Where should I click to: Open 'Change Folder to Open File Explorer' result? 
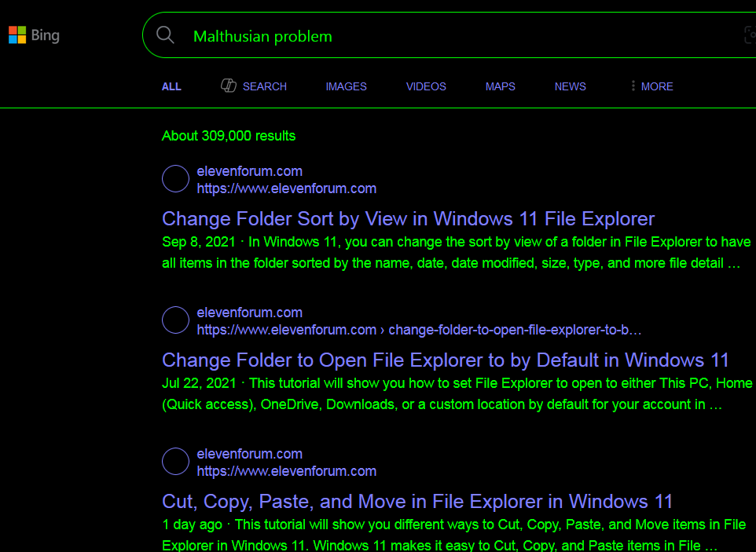(445, 360)
